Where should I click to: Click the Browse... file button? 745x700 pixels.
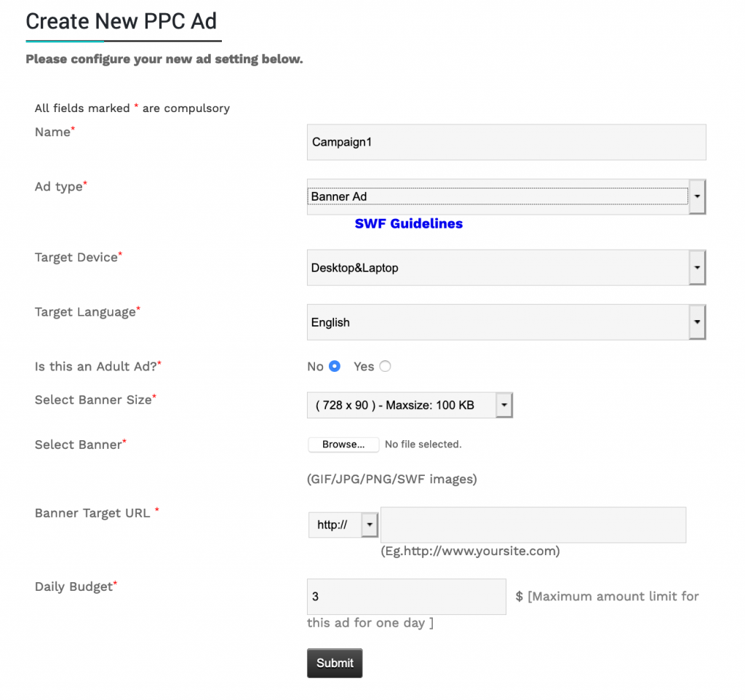[x=343, y=445]
